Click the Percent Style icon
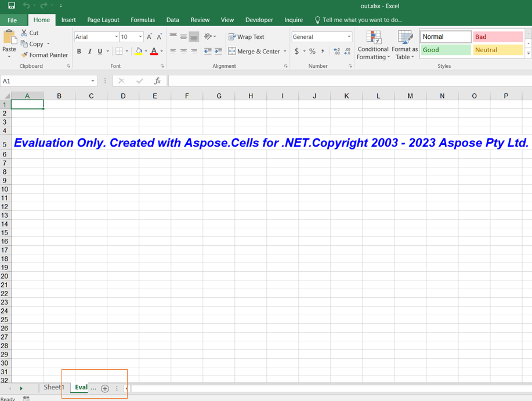Viewport: 532px width, 401px height. (312, 52)
